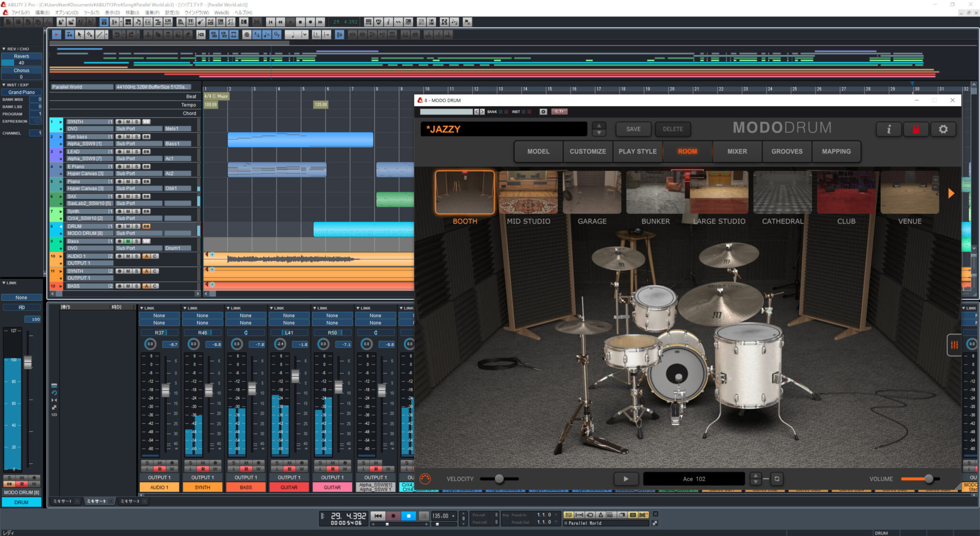
Task: Click the MODO DRUM info icon
Action: click(889, 129)
